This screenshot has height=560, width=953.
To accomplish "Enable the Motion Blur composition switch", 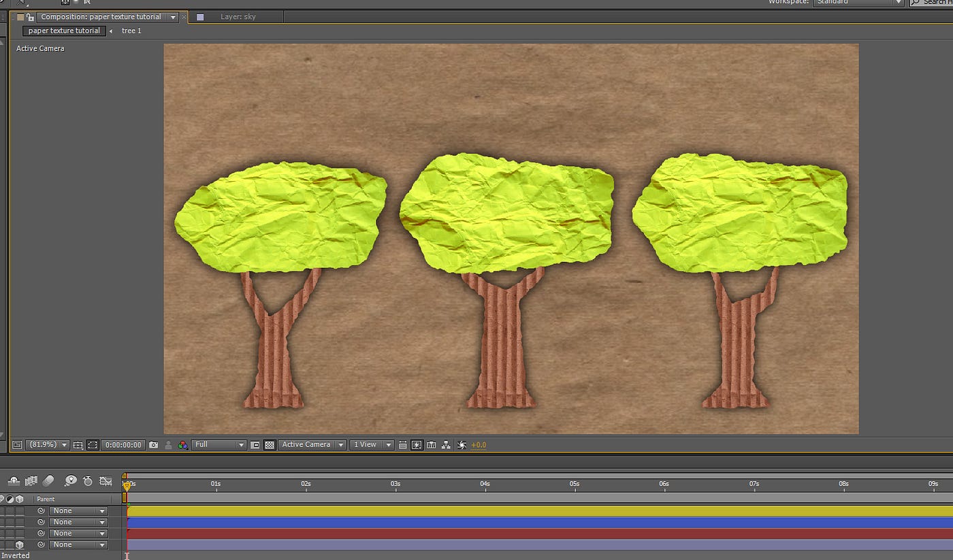I will coord(49,480).
